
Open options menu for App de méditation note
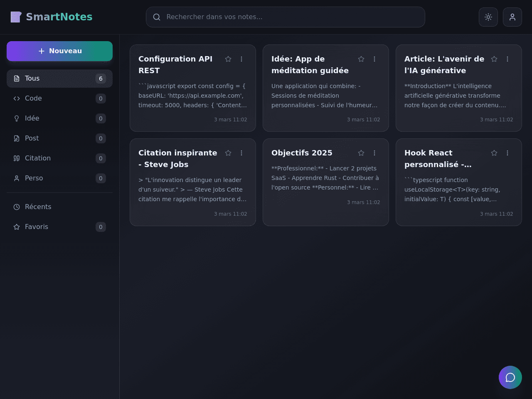(374, 59)
